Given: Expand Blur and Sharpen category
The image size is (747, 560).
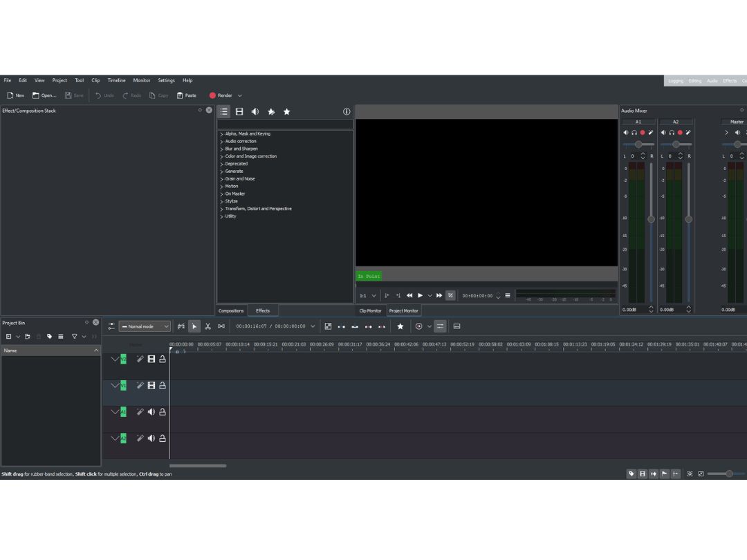Looking at the screenshot, I should pyautogui.click(x=221, y=149).
